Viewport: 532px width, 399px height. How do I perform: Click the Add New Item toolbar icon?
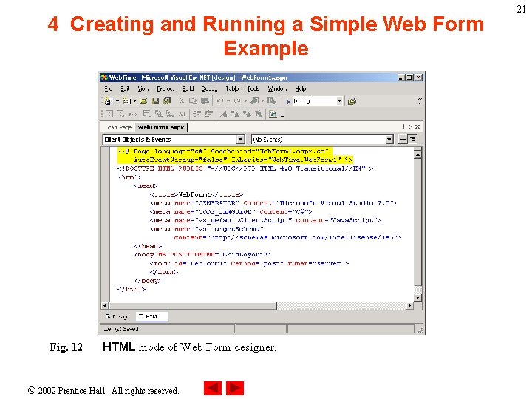[x=126, y=100]
